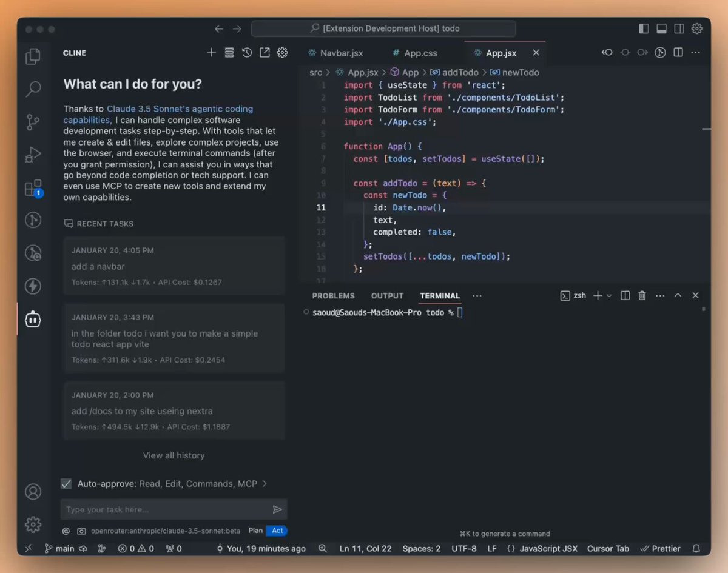Viewport: 728px width, 573px height.
Task: Switch Cline to Act mode
Action: (277, 531)
